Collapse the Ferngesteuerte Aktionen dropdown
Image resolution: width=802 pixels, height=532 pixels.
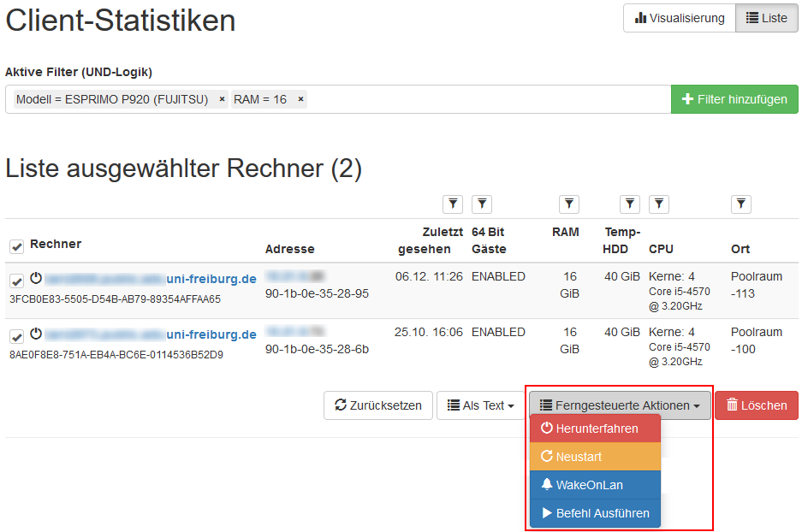[x=620, y=405]
